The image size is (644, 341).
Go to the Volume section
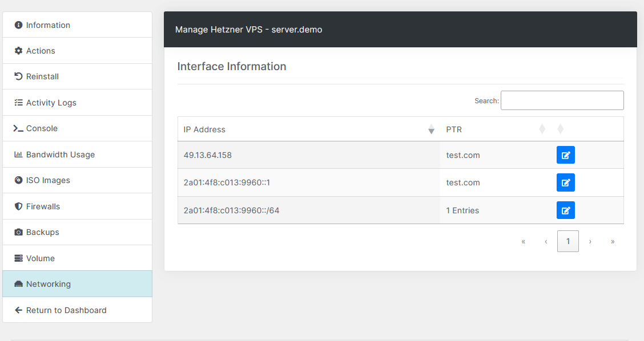click(x=40, y=258)
